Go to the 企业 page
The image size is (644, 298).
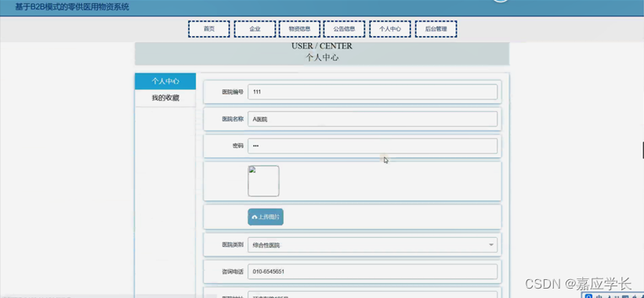point(255,29)
